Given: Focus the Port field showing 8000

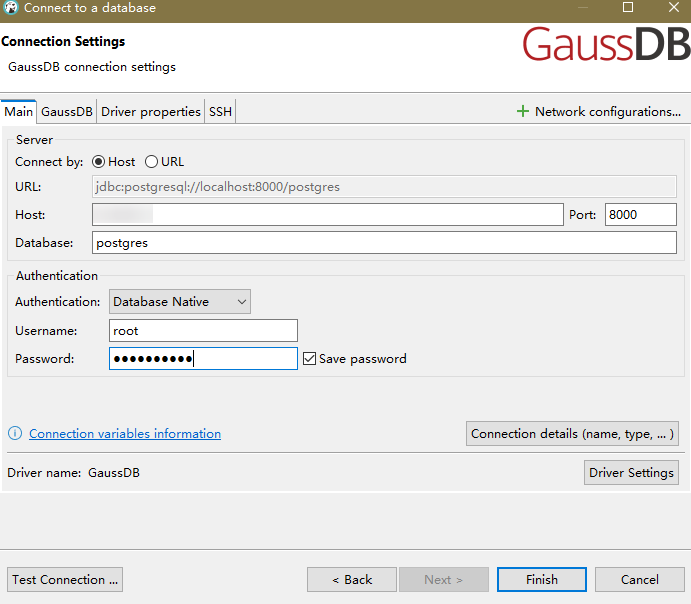Looking at the screenshot, I should [x=641, y=215].
